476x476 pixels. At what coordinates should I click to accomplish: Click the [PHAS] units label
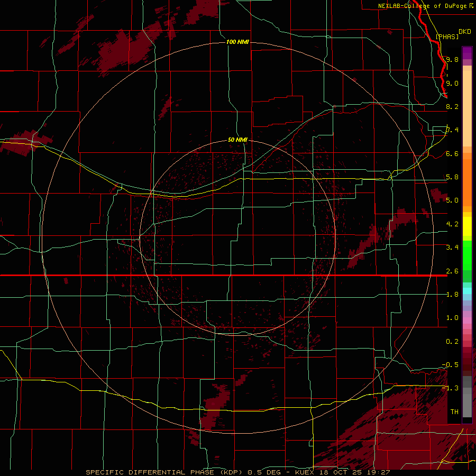447,37
